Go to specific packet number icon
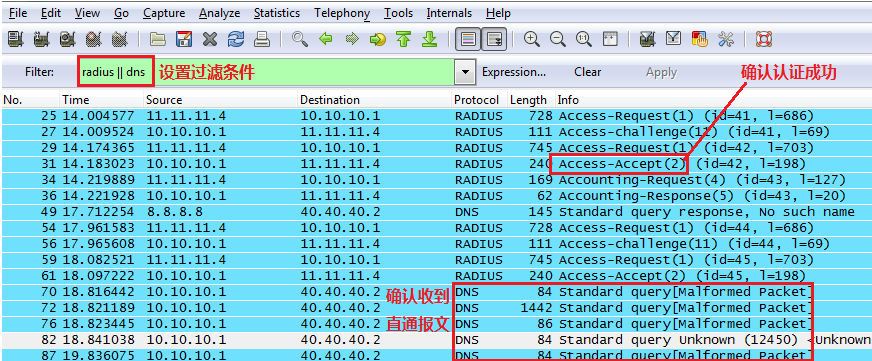 tap(378, 39)
